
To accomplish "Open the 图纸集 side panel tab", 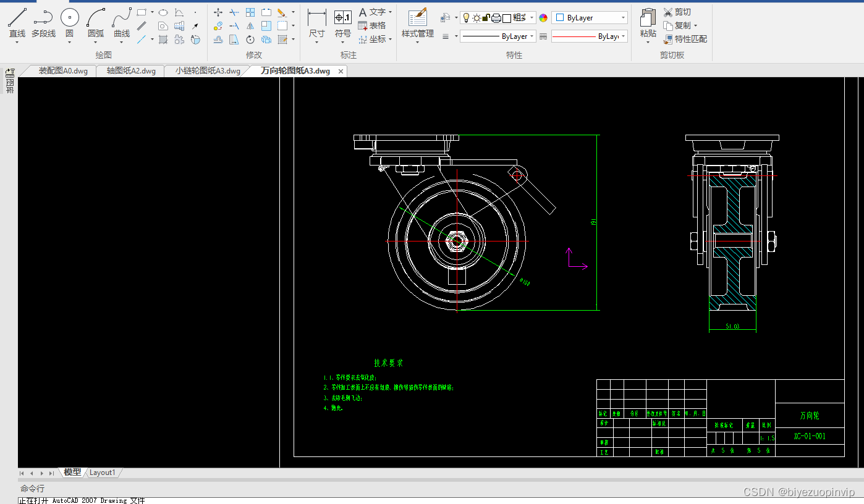I will click(x=10, y=81).
